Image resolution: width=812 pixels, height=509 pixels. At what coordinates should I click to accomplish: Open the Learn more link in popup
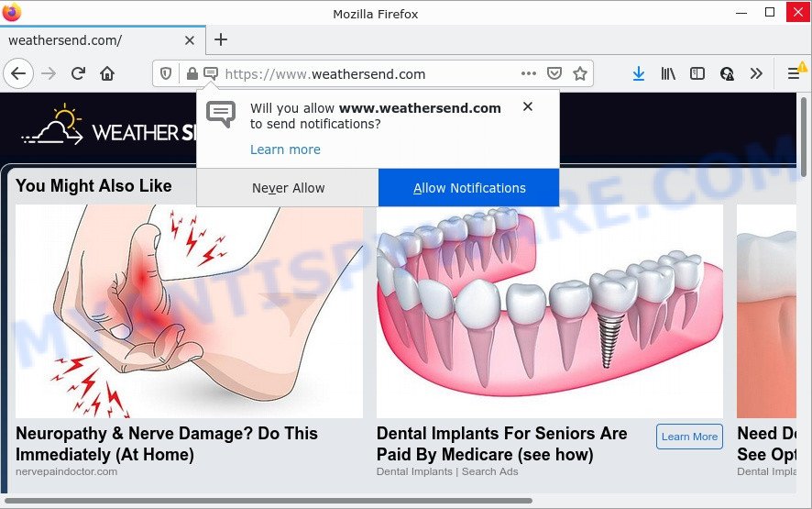[x=285, y=149]
